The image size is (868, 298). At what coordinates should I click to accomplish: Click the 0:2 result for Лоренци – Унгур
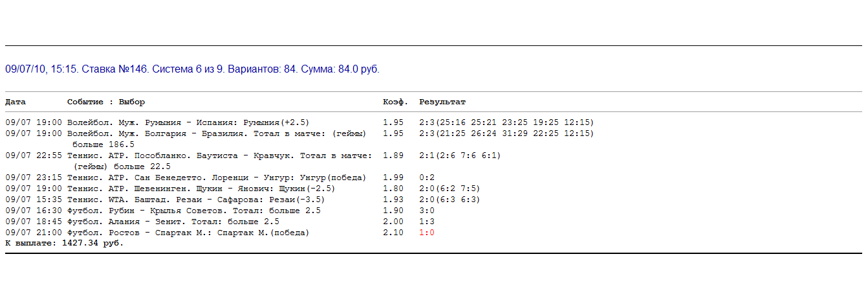[427, 178]
